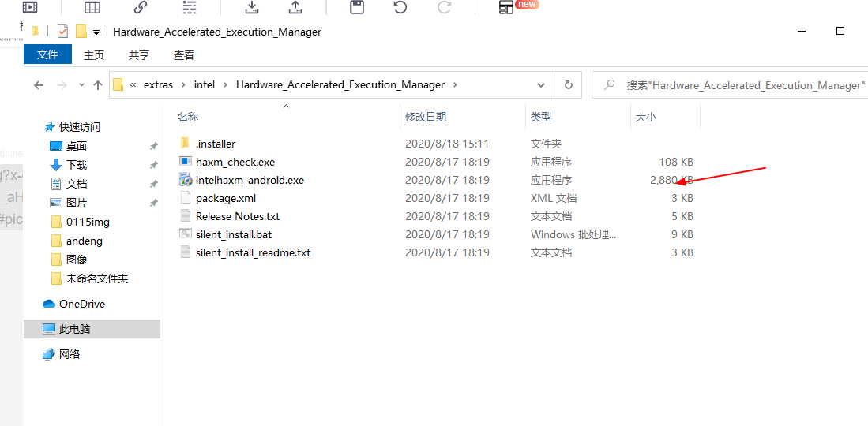Viewport: 868px width, 426px height.
Task: Open 图片 in navigation pane
Action: click(x=77, y=203)
